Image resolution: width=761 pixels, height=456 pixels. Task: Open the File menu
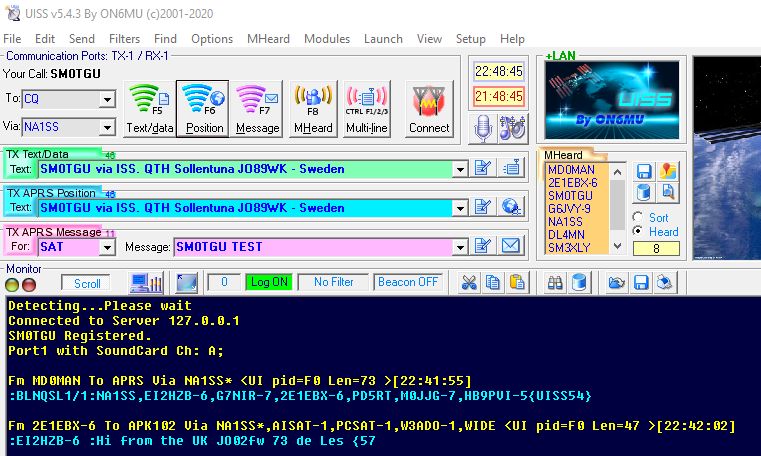click(12, 39)
